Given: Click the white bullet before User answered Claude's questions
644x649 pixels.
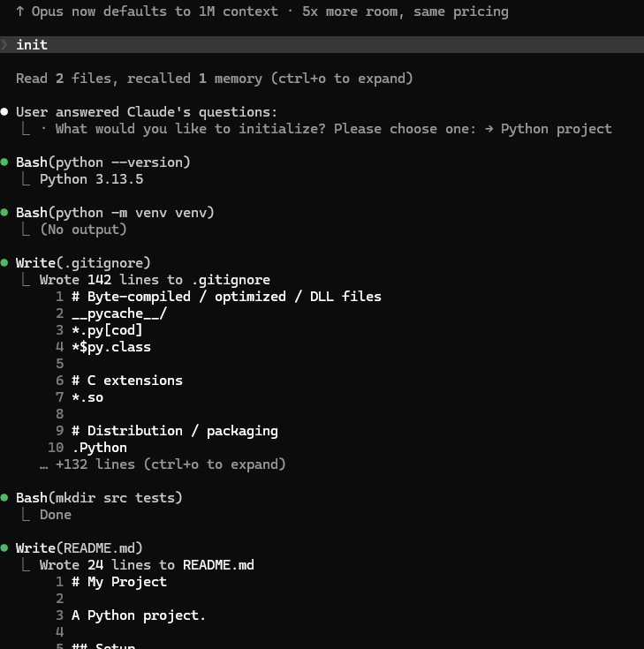Looking at the screenshot, I should coord(4,112).
